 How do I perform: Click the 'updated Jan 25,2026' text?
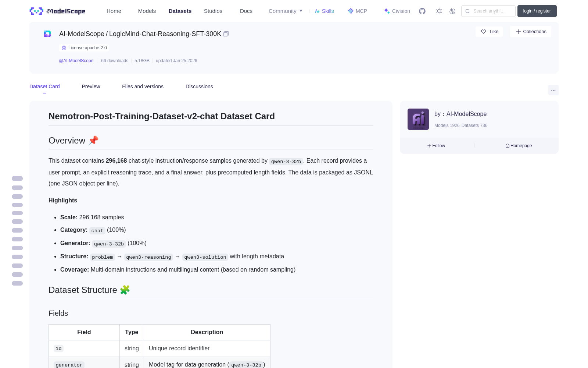[x=176, y=61]
